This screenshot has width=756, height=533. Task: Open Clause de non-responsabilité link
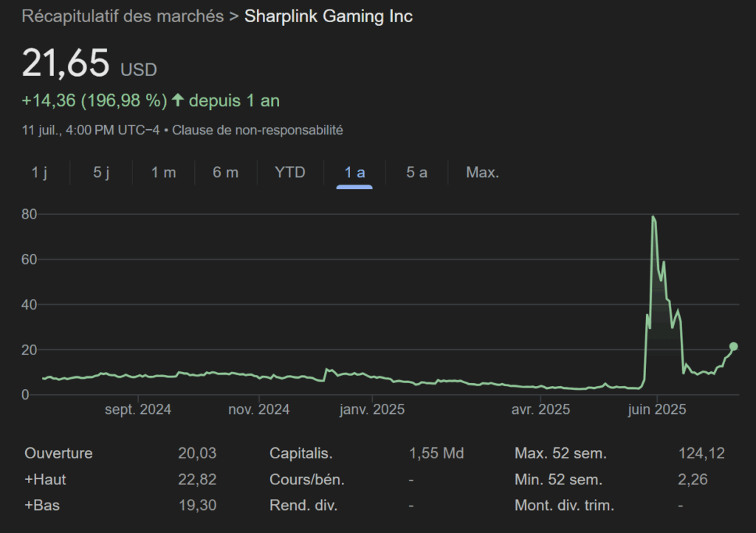coord(258,130)
